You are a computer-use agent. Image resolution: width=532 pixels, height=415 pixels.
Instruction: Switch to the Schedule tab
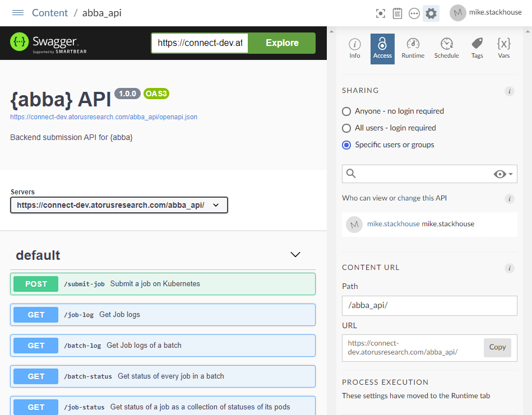pos(446,49)
